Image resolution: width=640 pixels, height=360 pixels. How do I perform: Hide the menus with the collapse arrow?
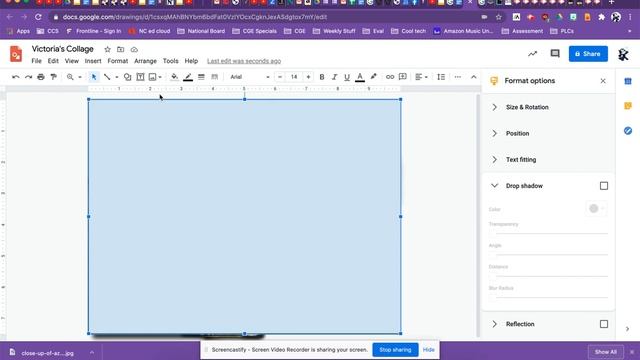(x=473, y=77)
